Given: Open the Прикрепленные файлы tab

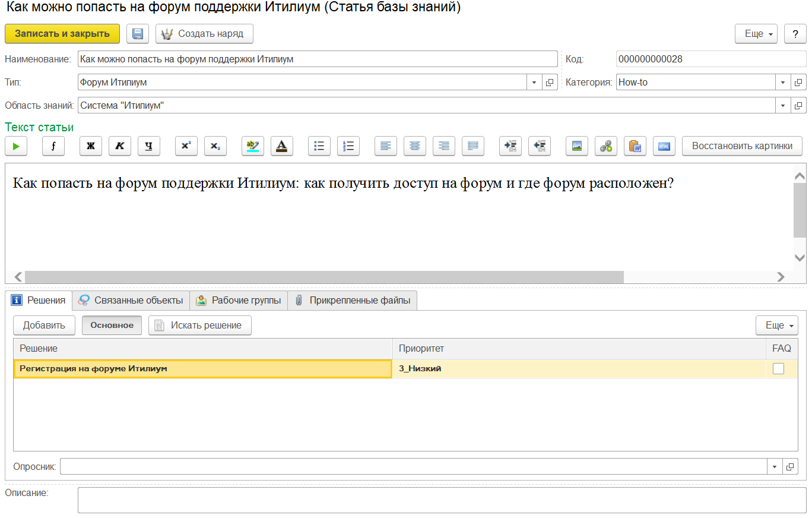Looking at the screenshot, I should click(x=353, y=301).
